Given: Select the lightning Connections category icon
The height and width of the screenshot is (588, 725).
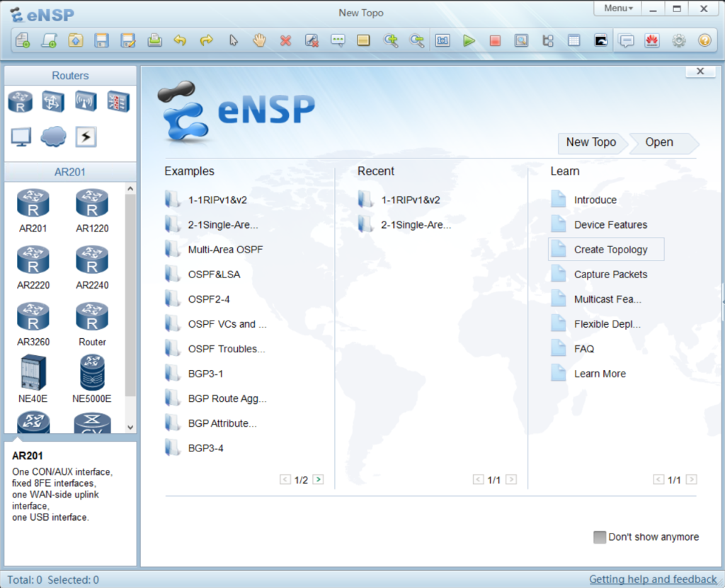Looking at the screenshot, I should [86, 137].
